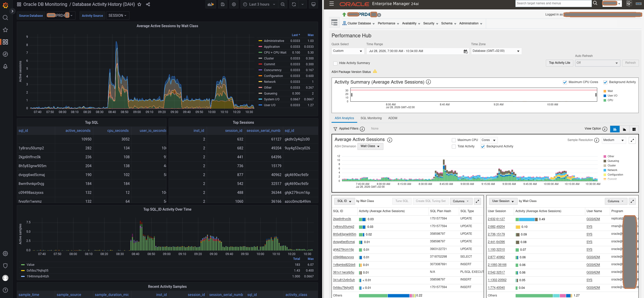
Task: Click the Queueing legend swatch in Grafana
Action: point(260,93)
